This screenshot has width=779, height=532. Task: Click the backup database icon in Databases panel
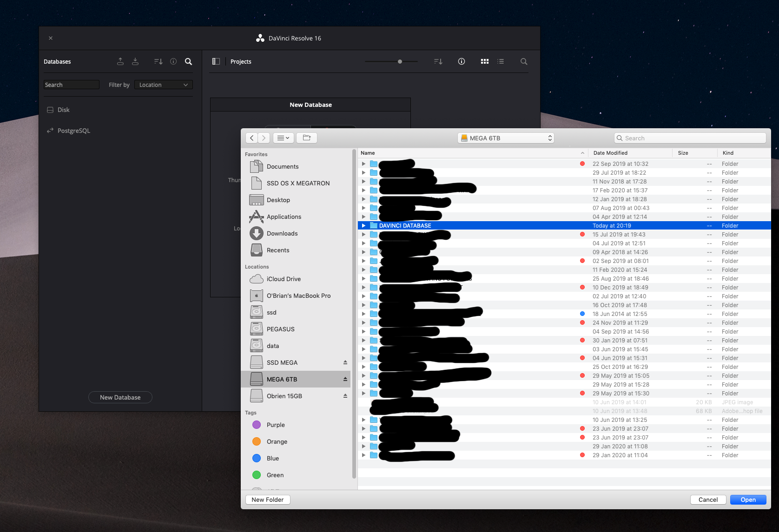[120, 61]
